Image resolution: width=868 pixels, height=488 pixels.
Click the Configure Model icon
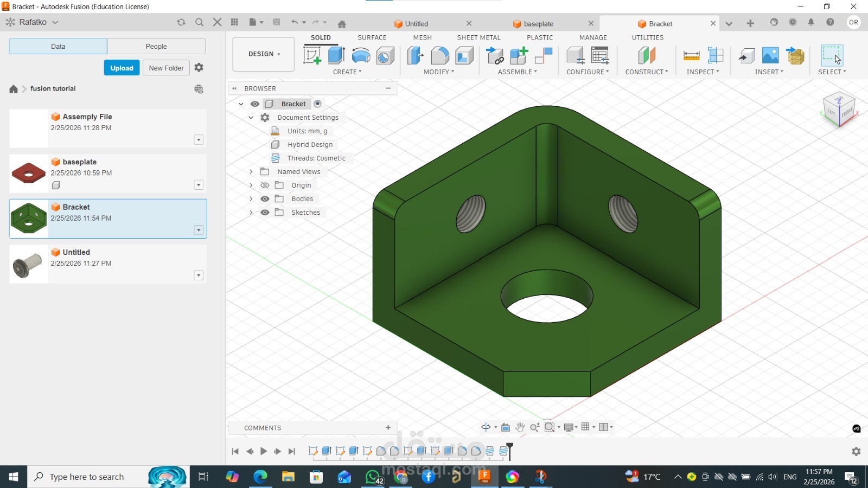click(575, 55)
